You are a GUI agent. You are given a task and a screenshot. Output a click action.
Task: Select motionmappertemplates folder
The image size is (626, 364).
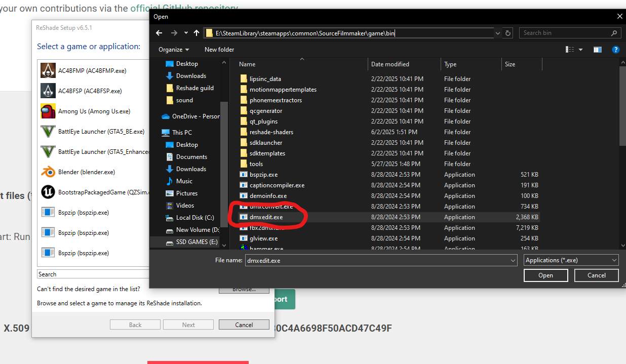(278, 90)
